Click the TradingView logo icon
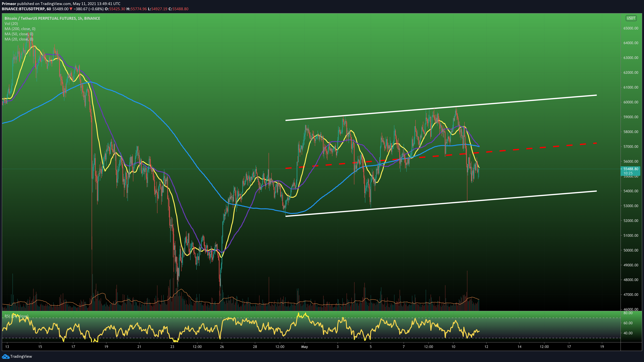The width and height of the screenshot is (644, 362). click(x=5, y=356)
